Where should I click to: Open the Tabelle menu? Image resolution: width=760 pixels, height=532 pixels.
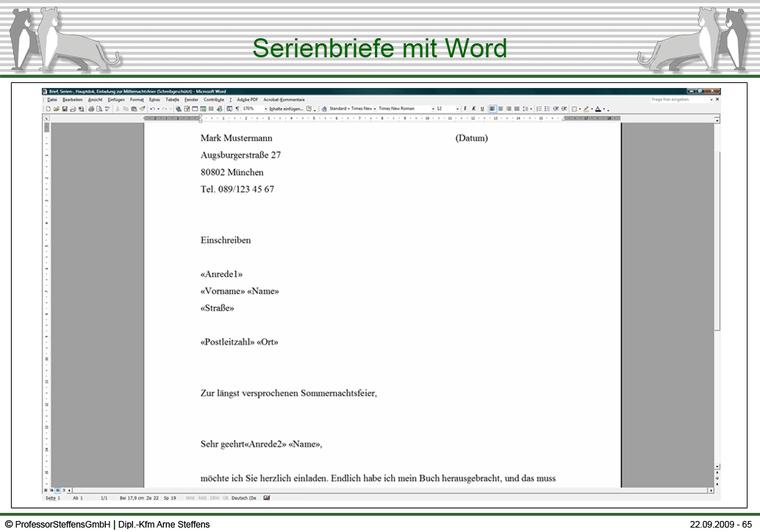pos(172,99)
